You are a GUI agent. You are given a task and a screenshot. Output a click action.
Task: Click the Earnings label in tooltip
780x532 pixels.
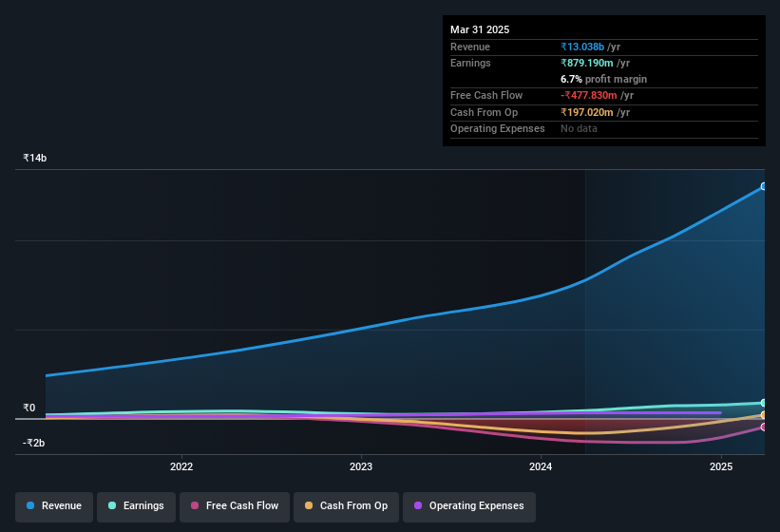(470, 63)
